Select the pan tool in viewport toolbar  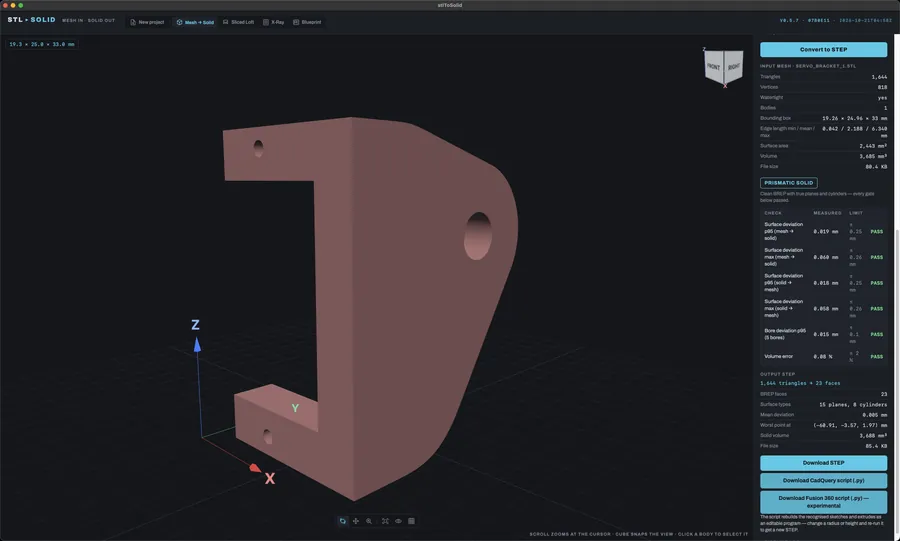[x=356, y=521]
